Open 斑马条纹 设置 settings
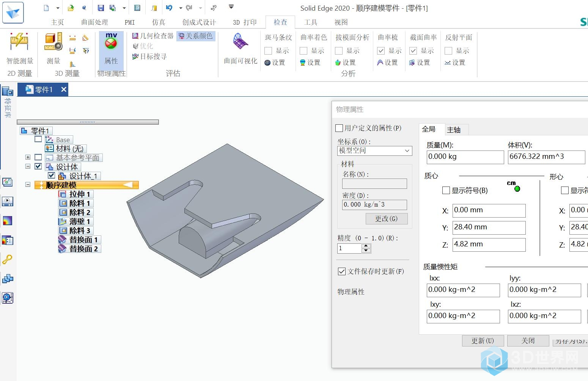 [x=275, y=63]
